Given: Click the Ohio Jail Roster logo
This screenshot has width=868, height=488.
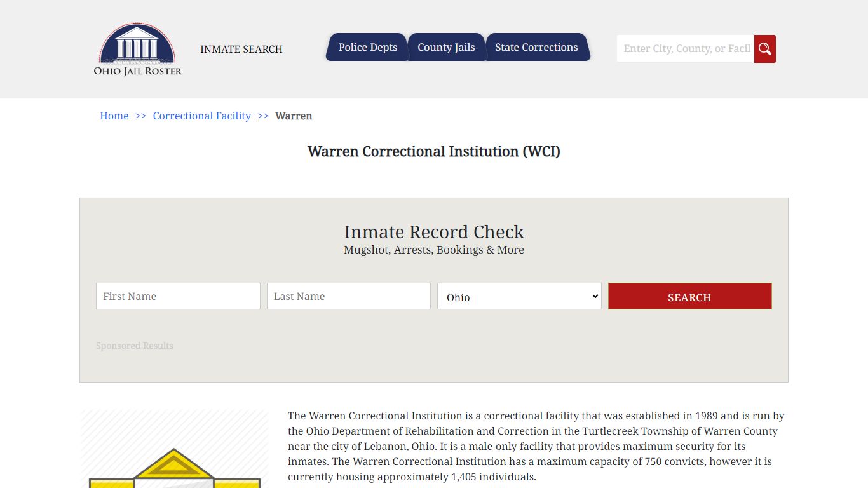Looking at the screenshot, I should [137, 50].
